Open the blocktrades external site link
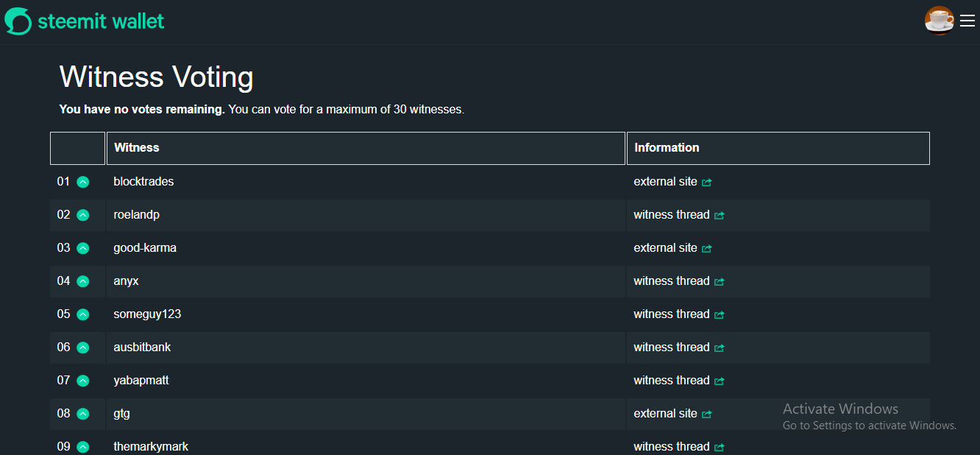 point(665,182)
